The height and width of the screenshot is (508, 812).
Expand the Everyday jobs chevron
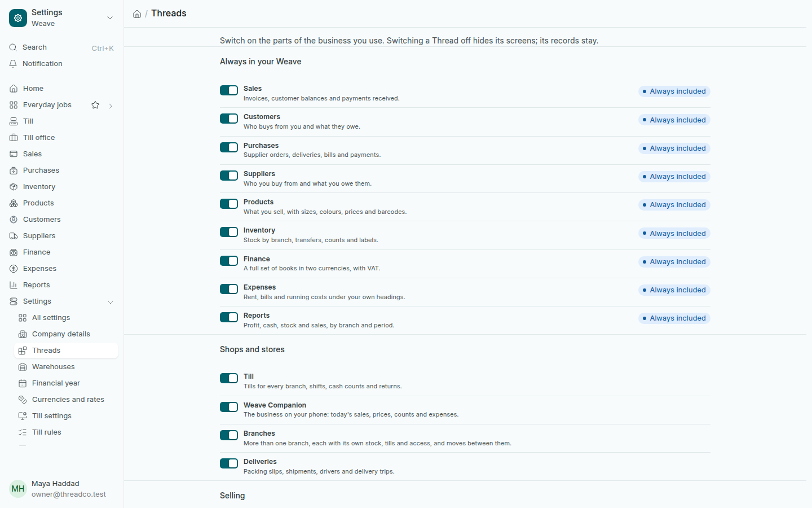[111, 106]
